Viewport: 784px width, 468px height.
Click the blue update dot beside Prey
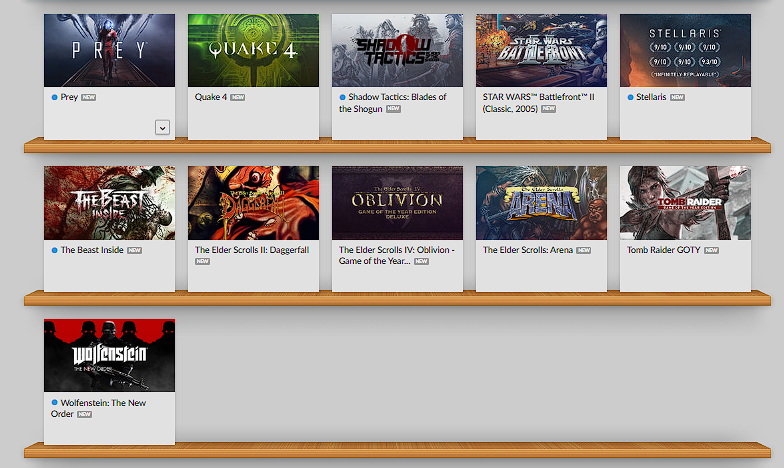tap(54, 98)
